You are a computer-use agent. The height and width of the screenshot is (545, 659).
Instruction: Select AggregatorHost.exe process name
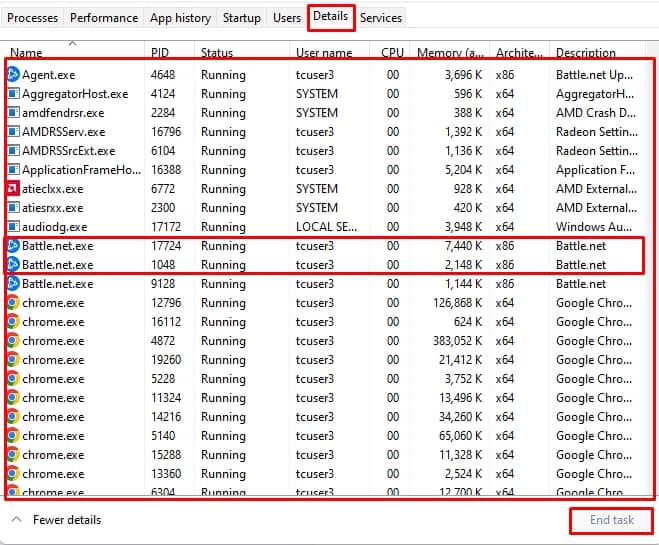(x=75, y=94)
